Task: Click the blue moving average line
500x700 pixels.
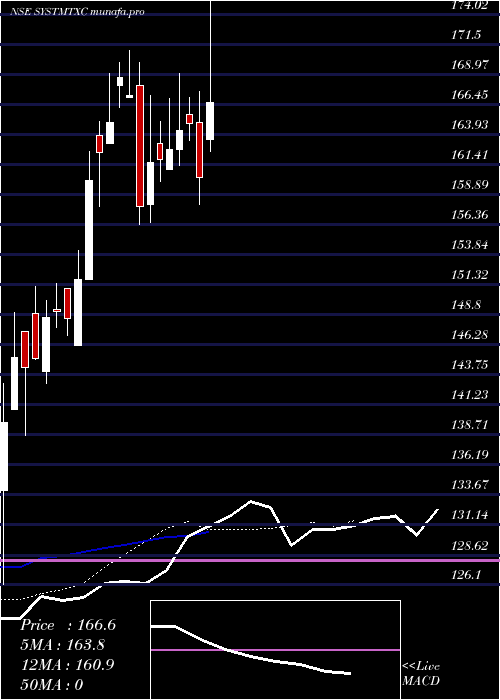Action: point(105,548)
